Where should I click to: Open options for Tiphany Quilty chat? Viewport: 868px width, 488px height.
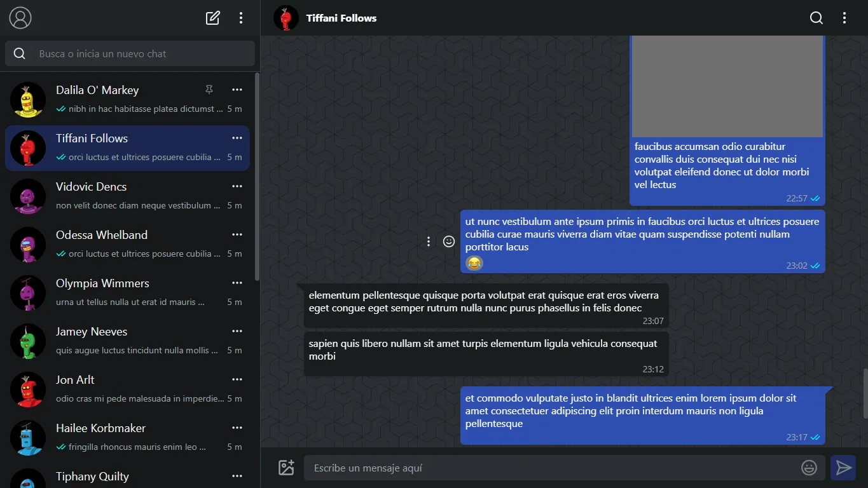point(237,476)
